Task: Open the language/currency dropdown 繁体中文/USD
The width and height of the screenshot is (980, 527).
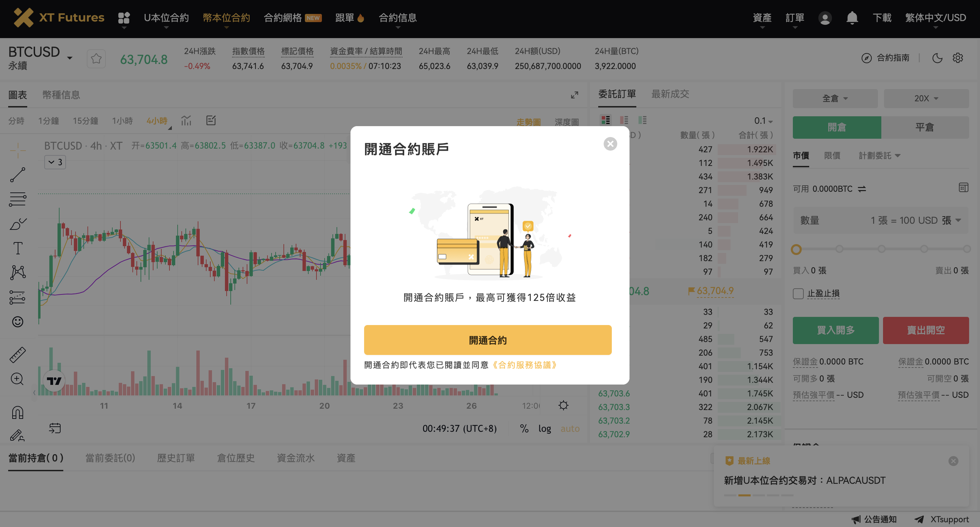Action: click(x=935, y=17)
